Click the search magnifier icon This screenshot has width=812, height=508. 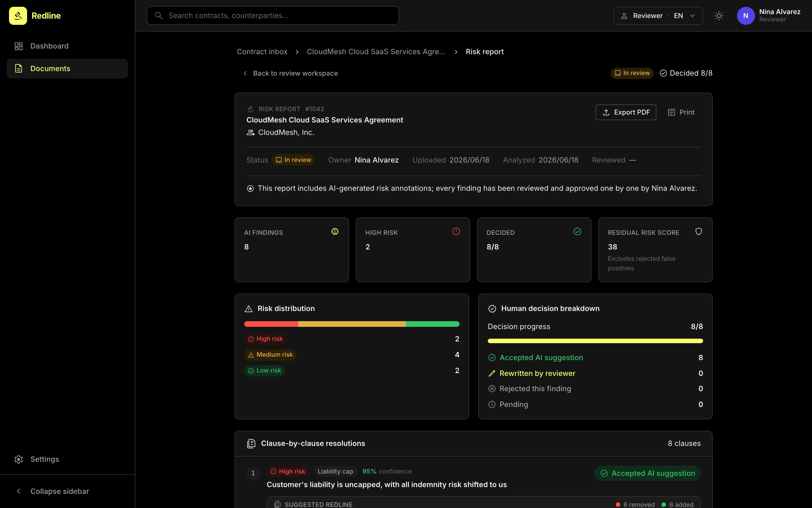pyautogui.click(x=159, y=16)
